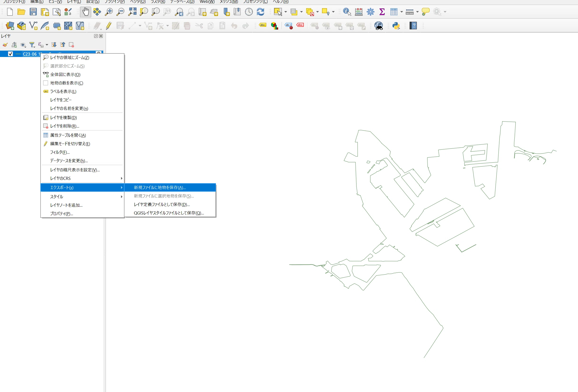
Task: Open the ベクタ menu in menu bar
Action: pyautogui.click(x=138, y=2)
